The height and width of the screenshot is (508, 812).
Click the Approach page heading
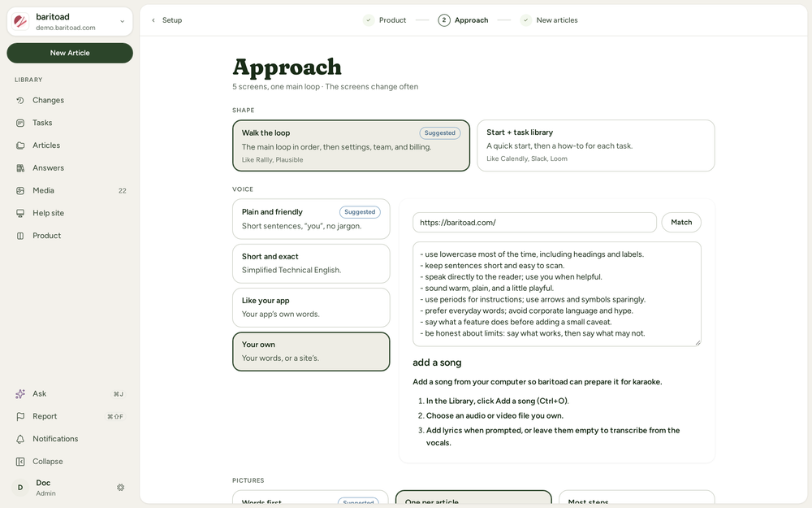pyautogui.click(x=287, y=67)
